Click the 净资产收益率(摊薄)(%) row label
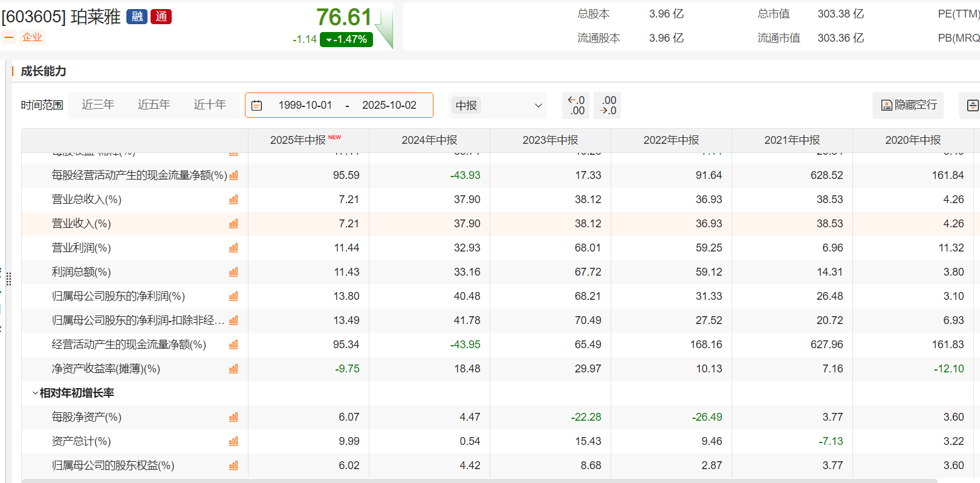980x483 pixels. click(x=106, y=369)
